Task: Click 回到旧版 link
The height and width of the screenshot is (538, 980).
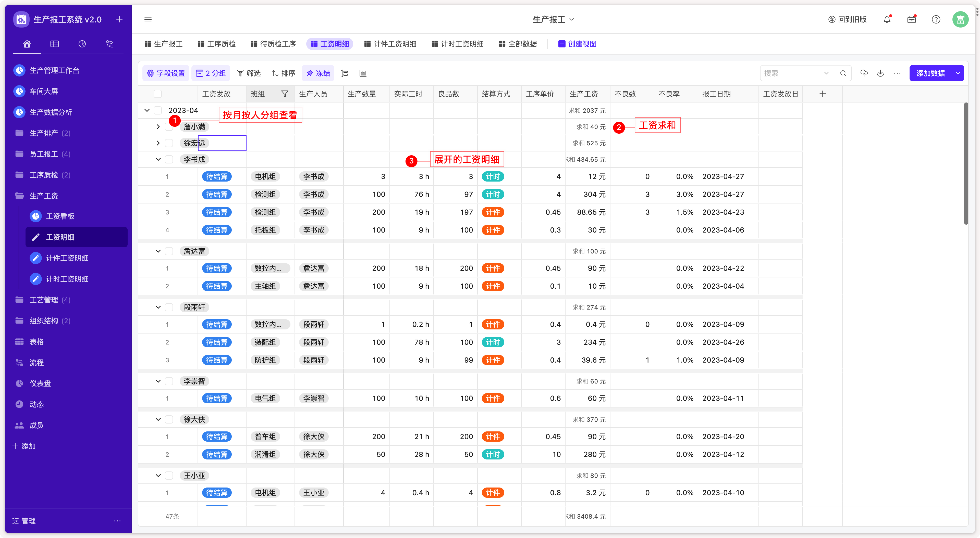Action: [847, 19]
